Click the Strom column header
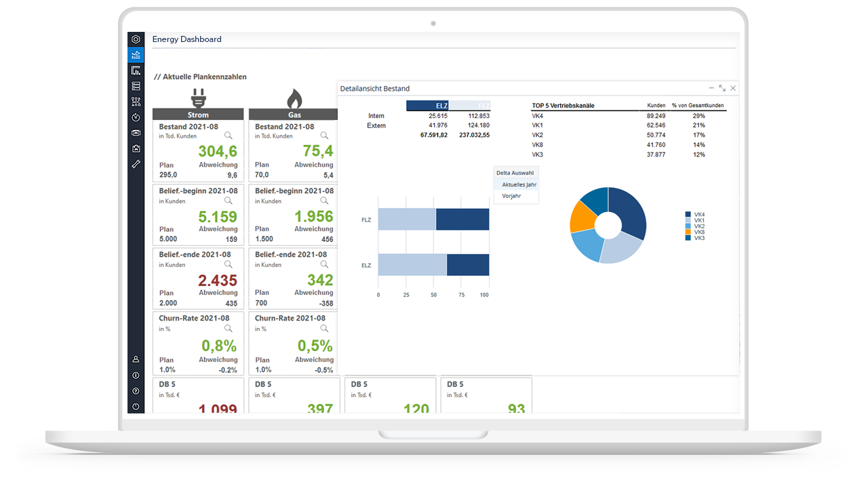This screenshot has width=868, height=488. [x=198, y=115]
